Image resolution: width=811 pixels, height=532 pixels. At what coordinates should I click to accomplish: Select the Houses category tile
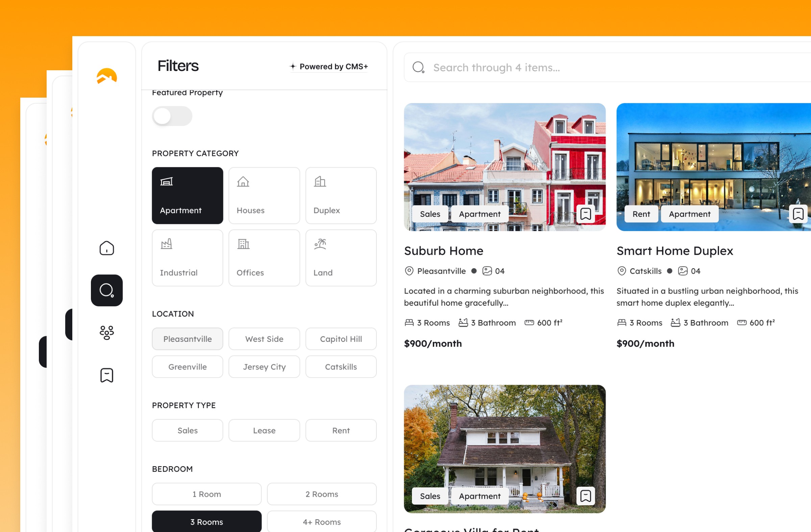coord(264,196)
